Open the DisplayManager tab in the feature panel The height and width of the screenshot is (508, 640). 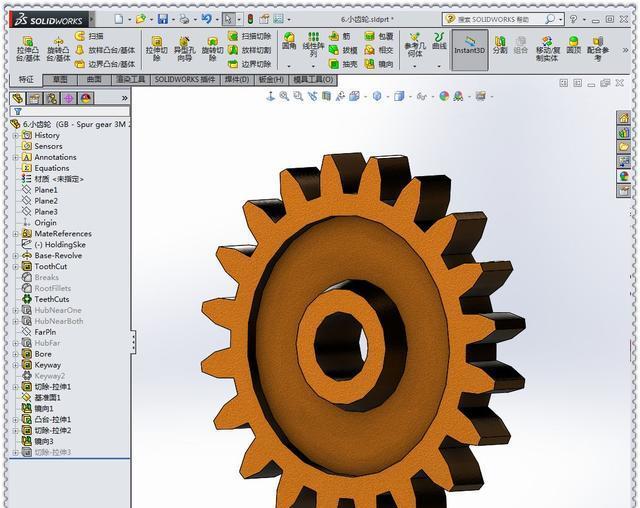[x=86, y=98]
